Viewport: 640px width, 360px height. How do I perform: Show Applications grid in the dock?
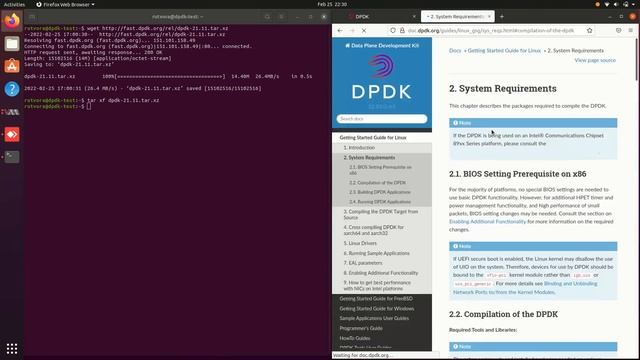[x=12, y=348]
